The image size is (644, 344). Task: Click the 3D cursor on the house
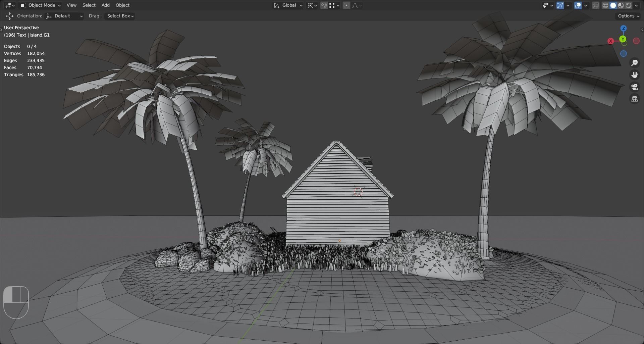(358, 192)
